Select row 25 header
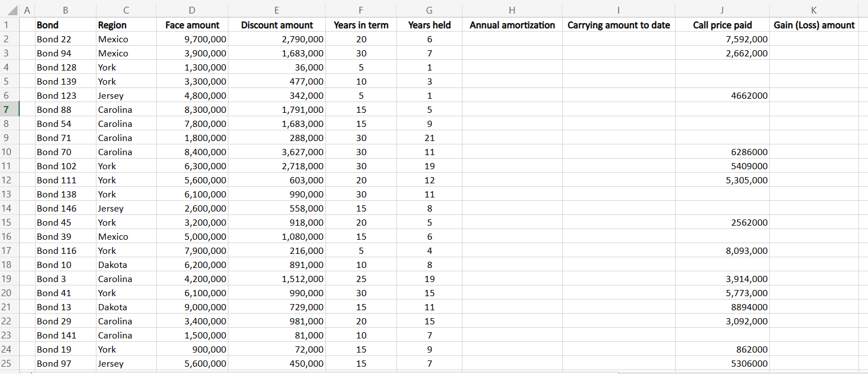868x374 pixels. coord(10,363)
